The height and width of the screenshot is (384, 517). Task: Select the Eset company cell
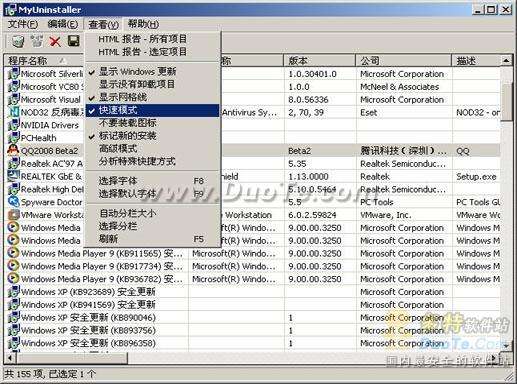coord(404,112)
